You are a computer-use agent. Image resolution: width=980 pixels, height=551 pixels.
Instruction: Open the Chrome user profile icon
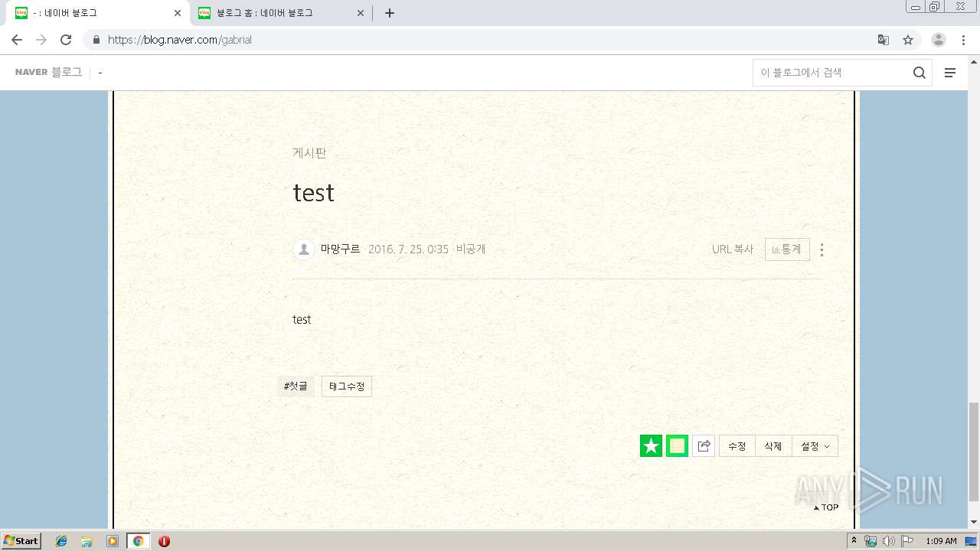pyautogui.click(x=939, y=40)
